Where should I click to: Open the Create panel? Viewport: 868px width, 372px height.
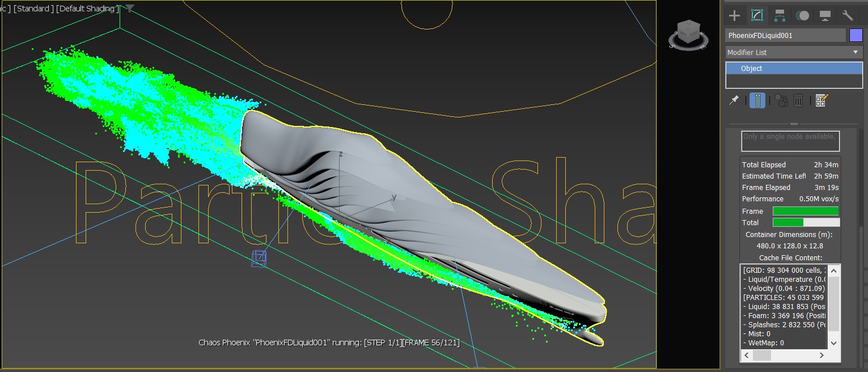(734, 15)
